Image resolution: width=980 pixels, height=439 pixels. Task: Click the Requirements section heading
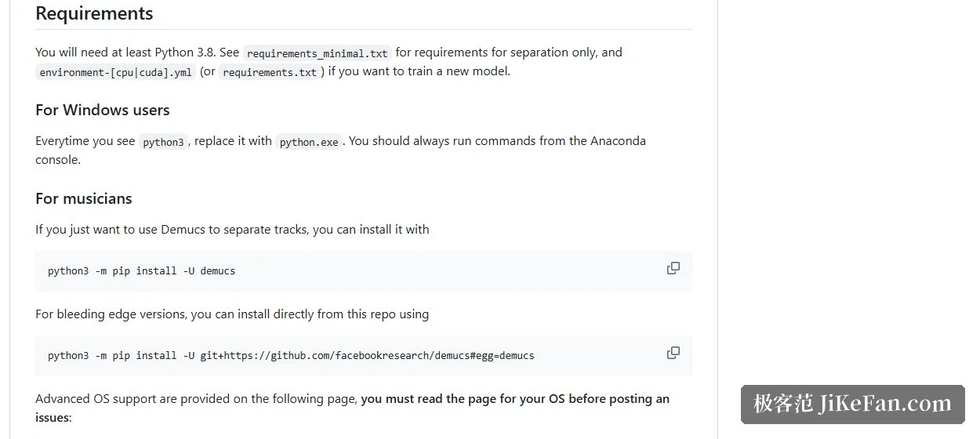coord(94,13)
